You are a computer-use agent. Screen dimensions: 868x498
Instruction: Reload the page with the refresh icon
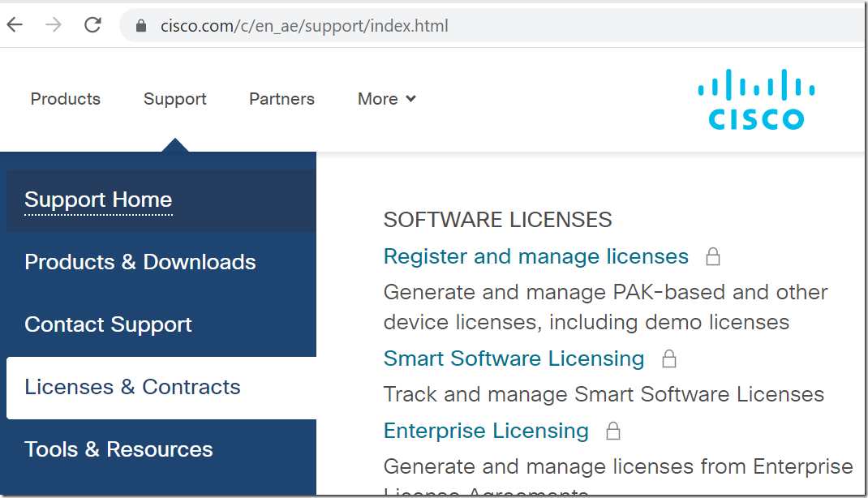92,25
